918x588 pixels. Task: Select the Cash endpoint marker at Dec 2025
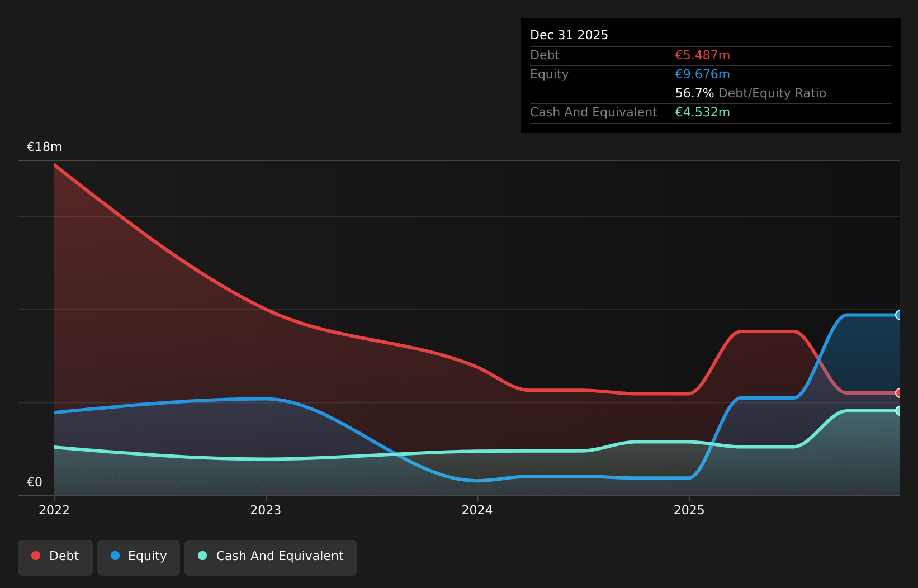click(899, 411)
